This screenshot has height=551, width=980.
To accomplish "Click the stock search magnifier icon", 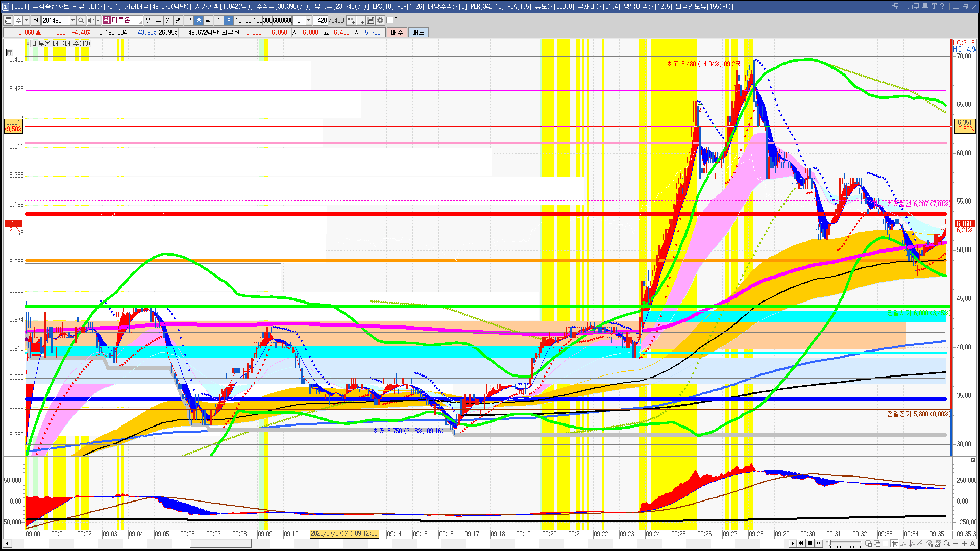I will click(x=81, y=20).
